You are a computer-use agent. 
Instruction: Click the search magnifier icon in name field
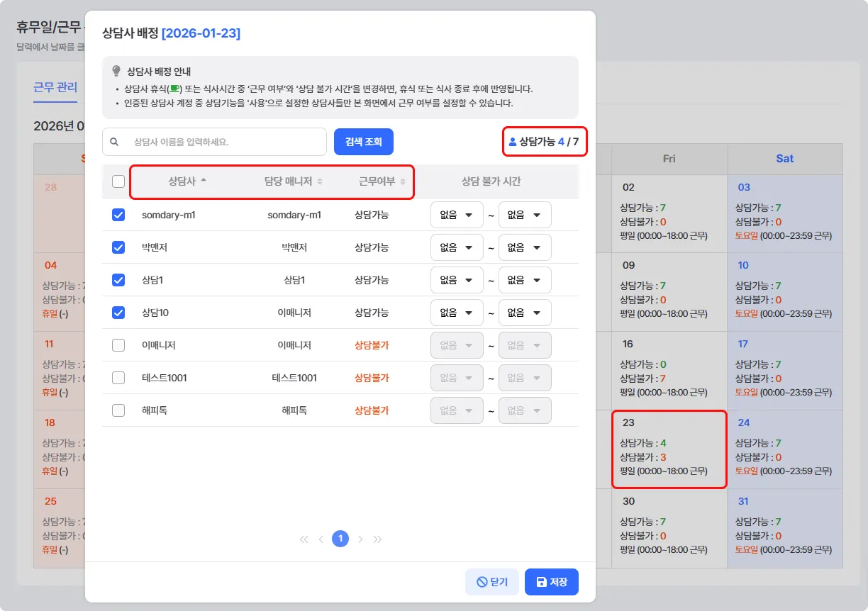point(114,142)
